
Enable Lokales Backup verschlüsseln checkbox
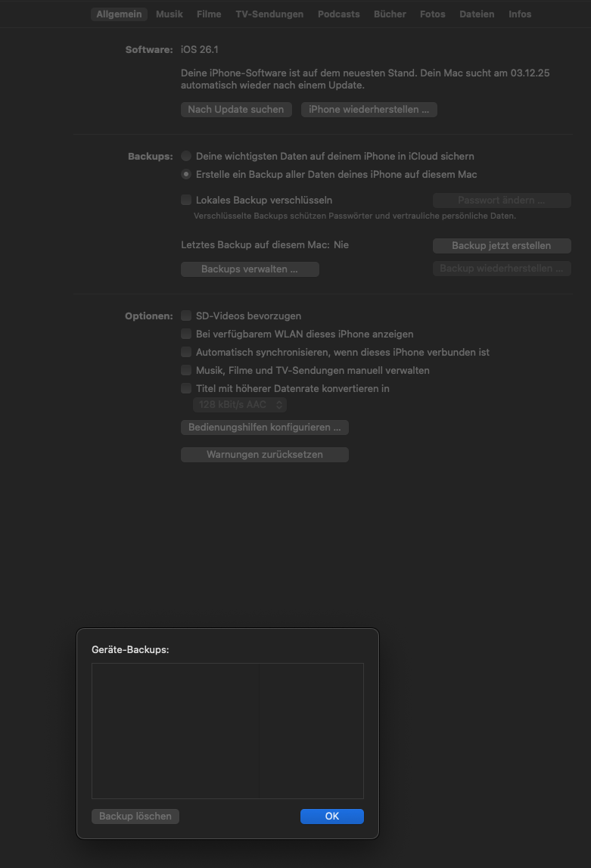pyautogui.click(x=186, y=200)
